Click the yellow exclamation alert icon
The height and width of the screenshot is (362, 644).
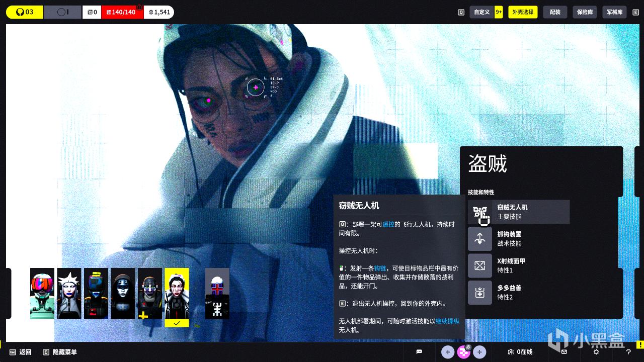tap(640, 345)
